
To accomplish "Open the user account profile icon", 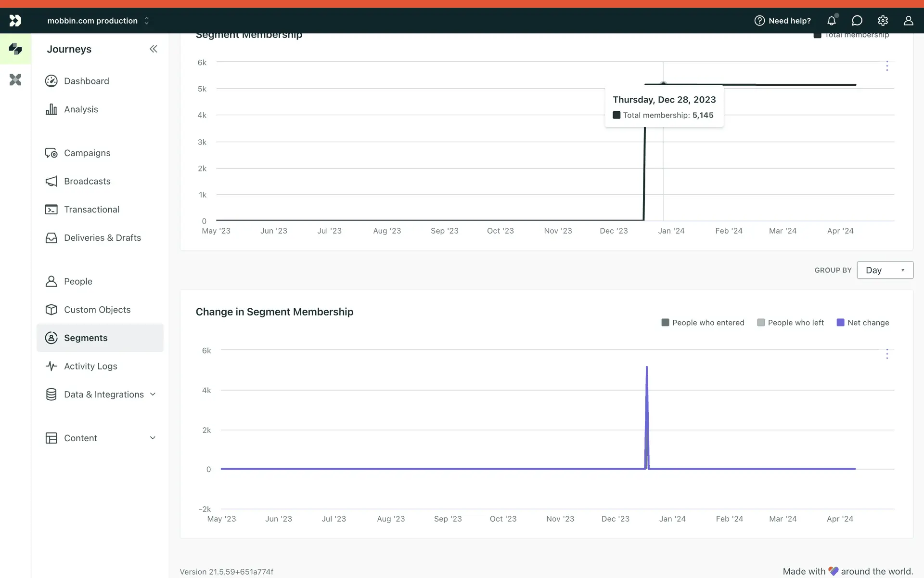I will pos(908,21).
